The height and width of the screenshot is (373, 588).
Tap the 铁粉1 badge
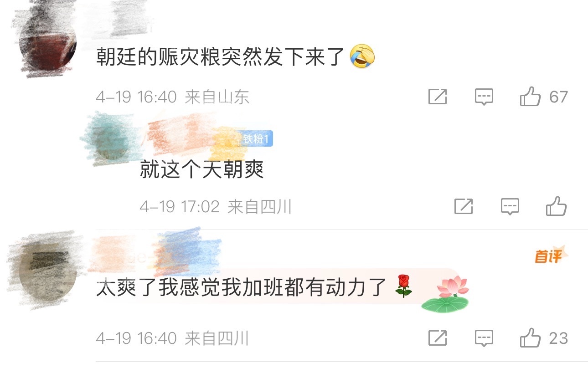pos(257,139)
